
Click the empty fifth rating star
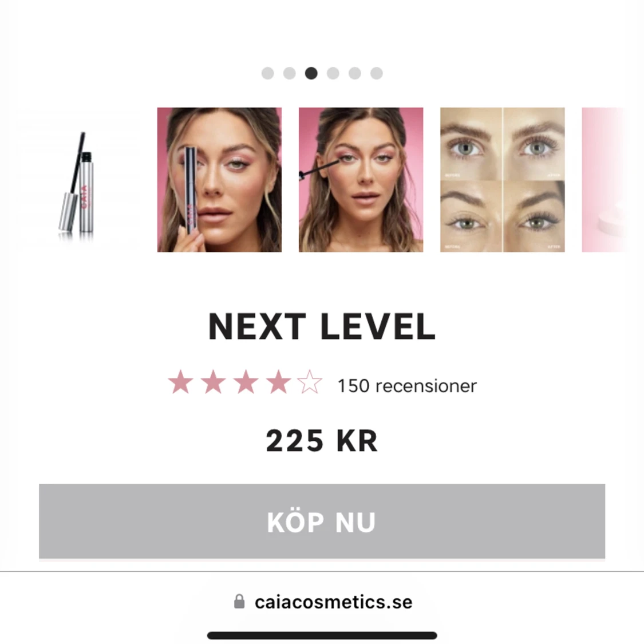point(310,382)
